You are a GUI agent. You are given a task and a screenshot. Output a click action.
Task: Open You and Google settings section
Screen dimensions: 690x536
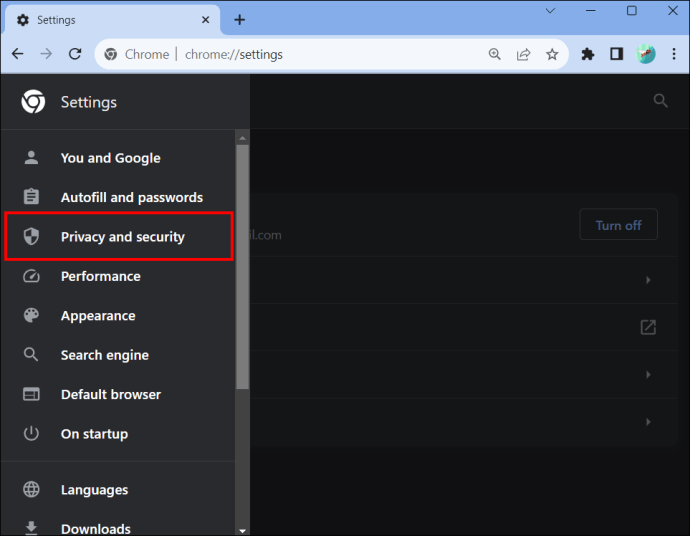point(118,158)
